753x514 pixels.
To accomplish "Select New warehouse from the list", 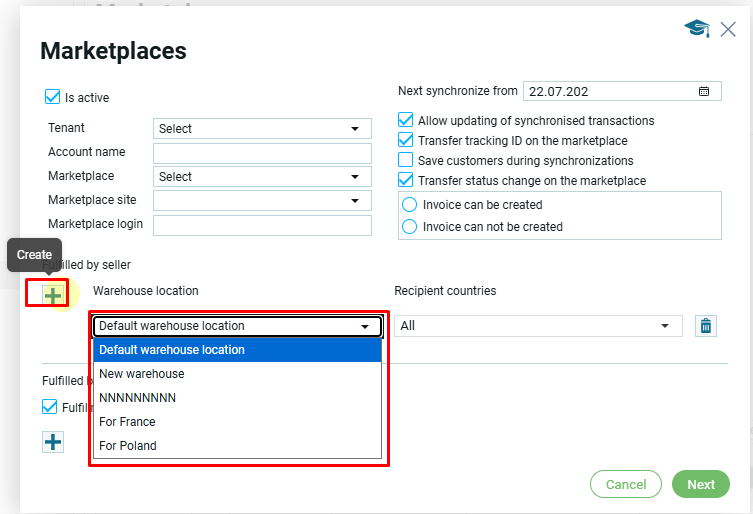I will click(142, 374).
